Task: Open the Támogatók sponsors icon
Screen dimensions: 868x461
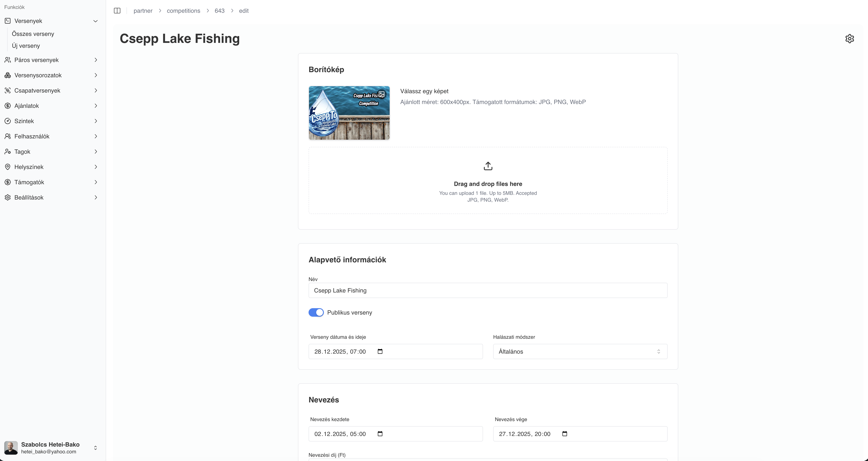Action: (7, 182)
